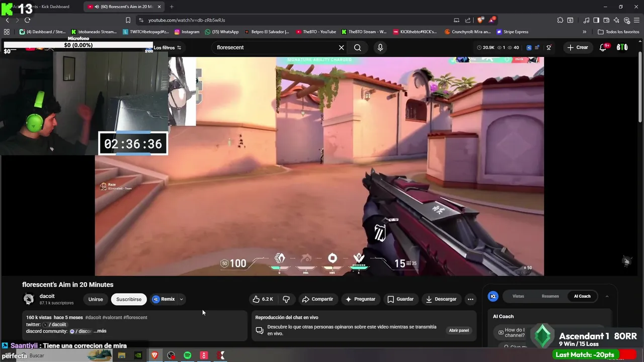Open YouTube notifications bell

tap(603, 47)
